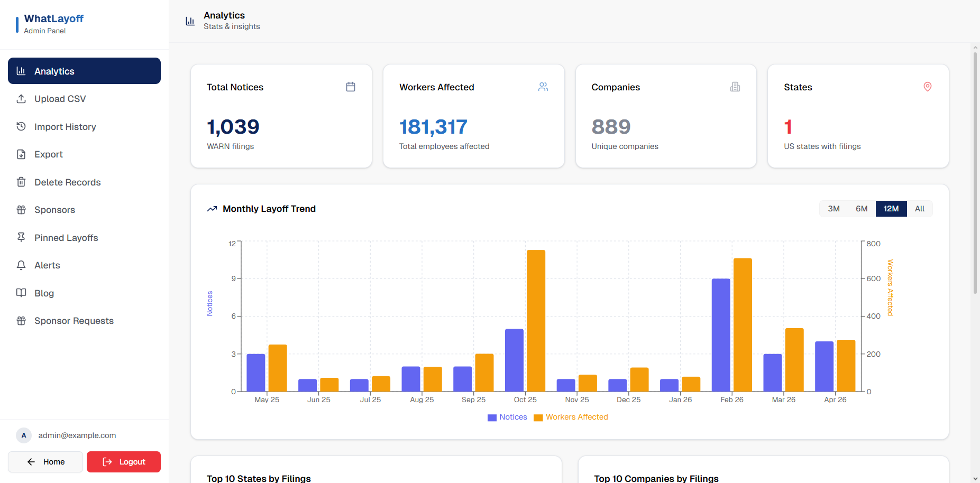
Task: Click the building icon on Companies card
Action: pos(735,87)
